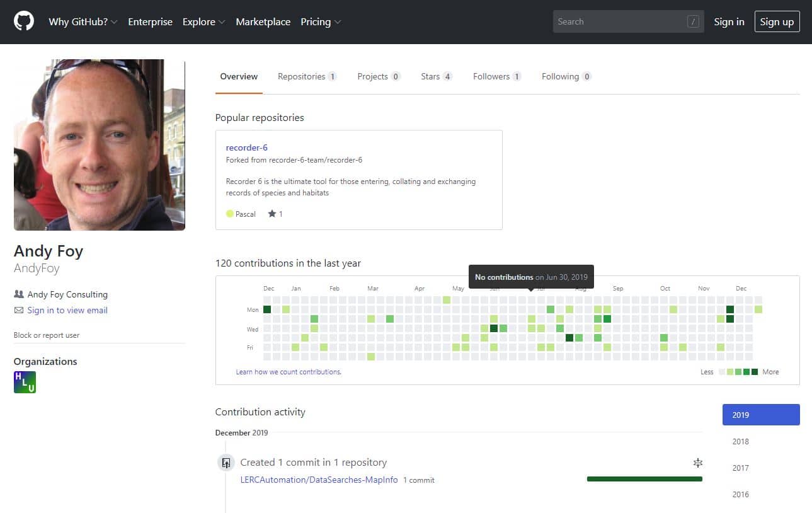812x513 pixels.
Task: Click the star icon on recorder-6 card
Action: (x=272, y=214)
